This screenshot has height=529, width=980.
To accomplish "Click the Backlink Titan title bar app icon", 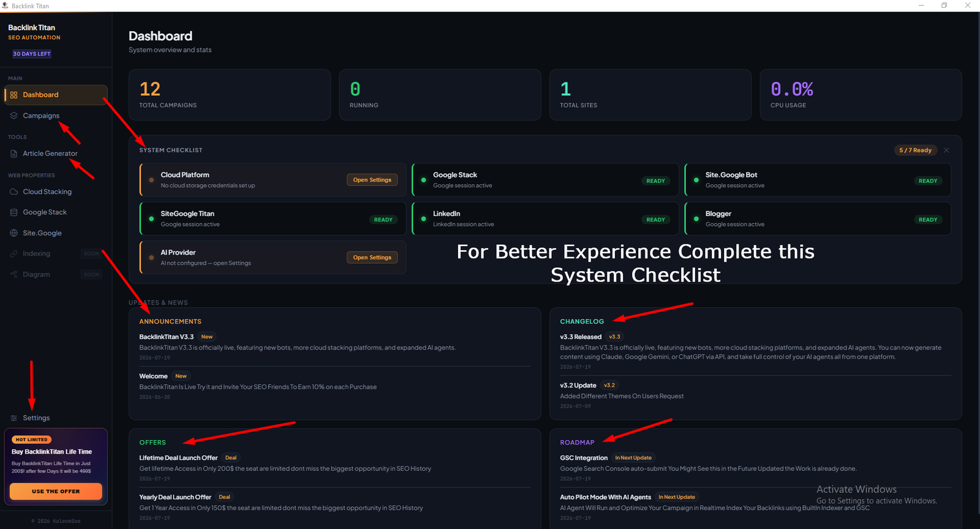I will 6,6.
